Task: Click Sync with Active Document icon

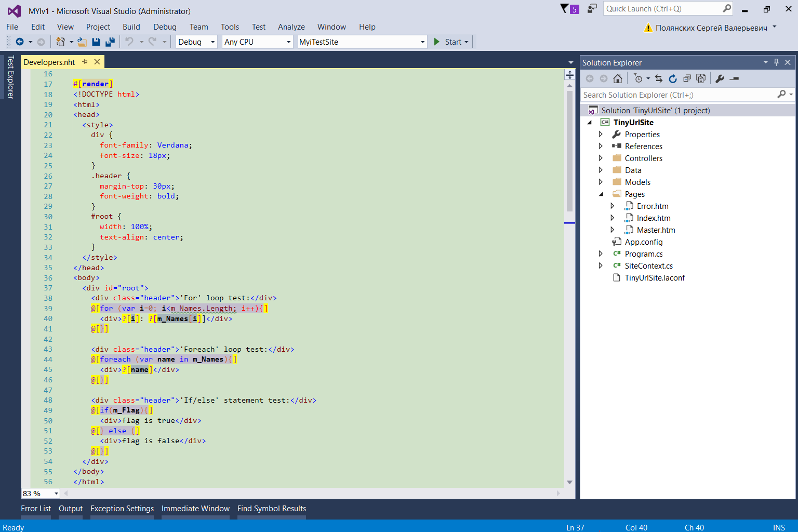Action: [659, 78]
